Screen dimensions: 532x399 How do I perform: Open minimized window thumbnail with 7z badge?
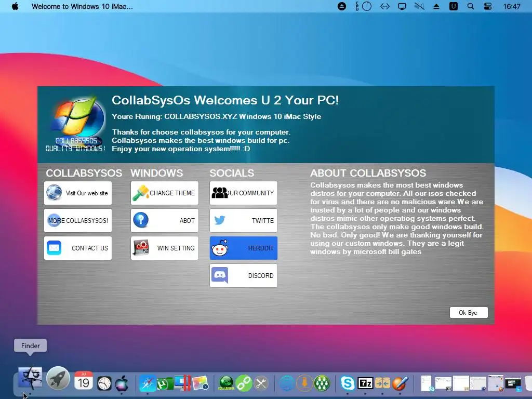[x=444, y=384]
